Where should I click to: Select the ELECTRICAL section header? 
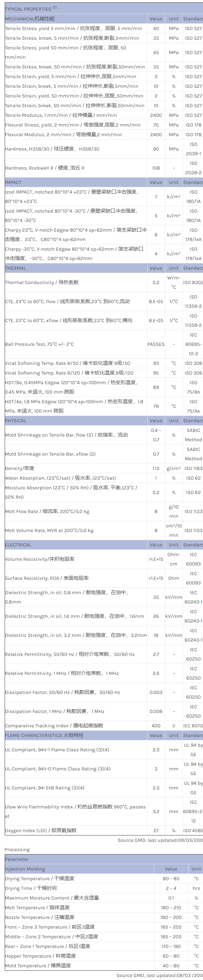18,545
